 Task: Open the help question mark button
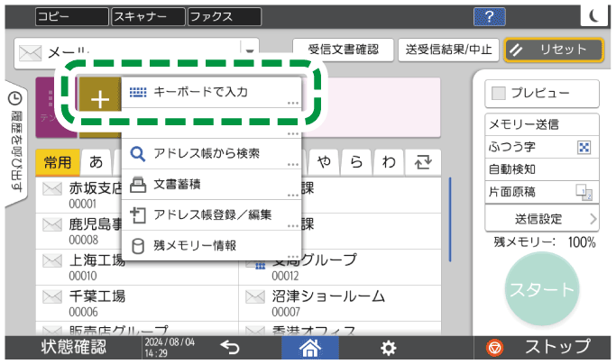[489, 16]
